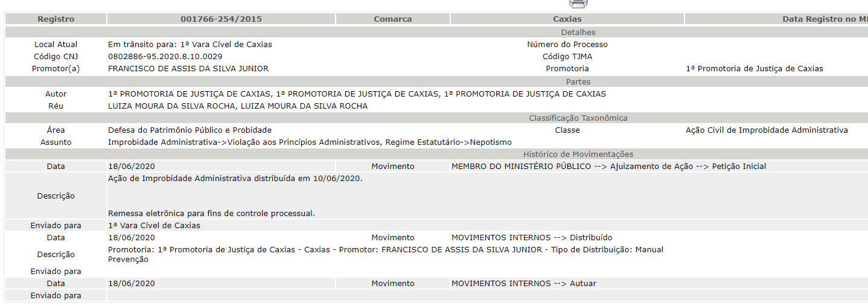The image size is (868, 306).
Task: Click the Data Registro header cell
Action: click(x=825, y=19)
